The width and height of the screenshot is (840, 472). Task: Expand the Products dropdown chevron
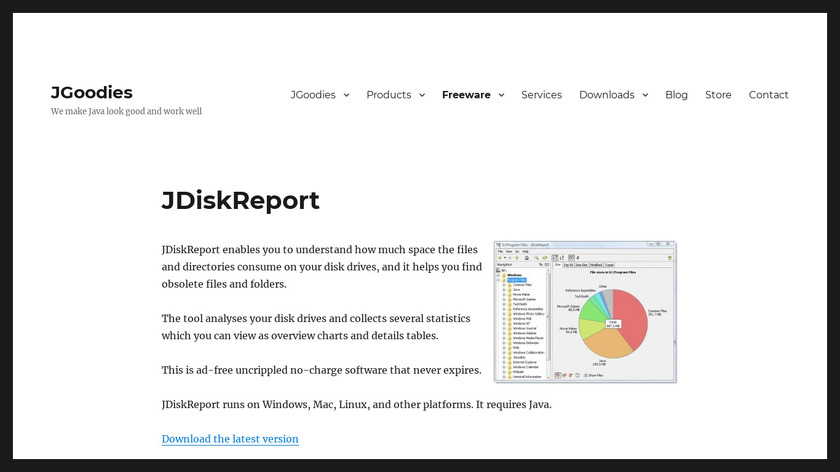point(422,95)
